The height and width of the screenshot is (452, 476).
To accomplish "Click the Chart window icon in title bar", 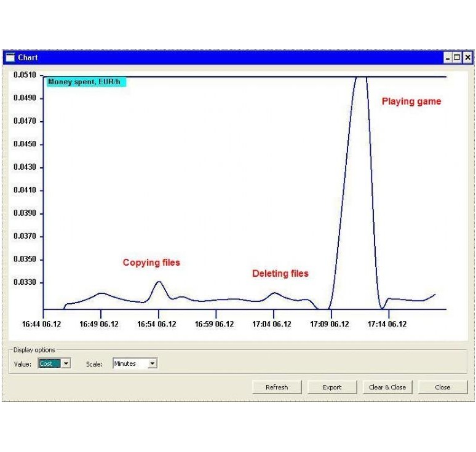I will [10, 57].
